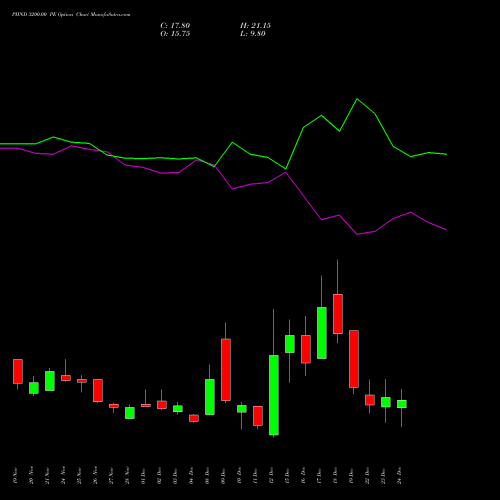Select the '20 Nov' date axis label
Viewport: 500px width, 500px height.
(x=31, y=476)
